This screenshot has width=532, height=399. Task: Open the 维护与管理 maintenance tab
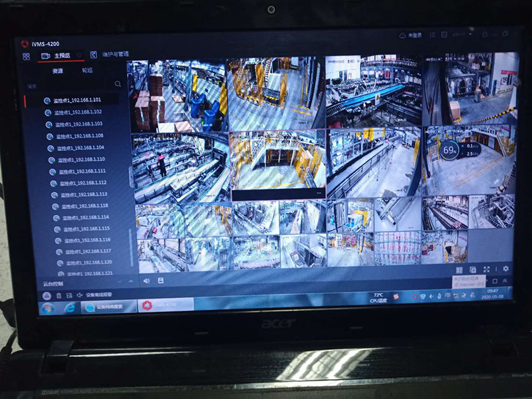(112, 55)
